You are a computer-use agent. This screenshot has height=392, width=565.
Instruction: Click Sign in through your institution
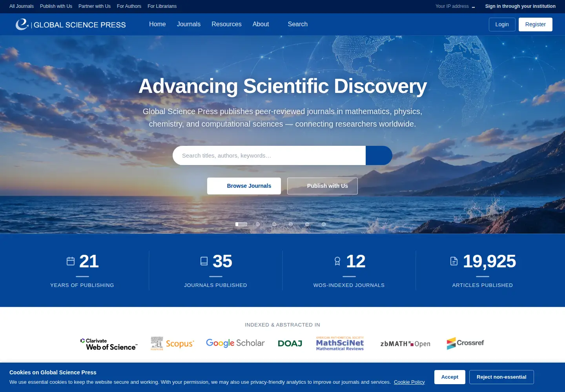[x=520, y=6]
